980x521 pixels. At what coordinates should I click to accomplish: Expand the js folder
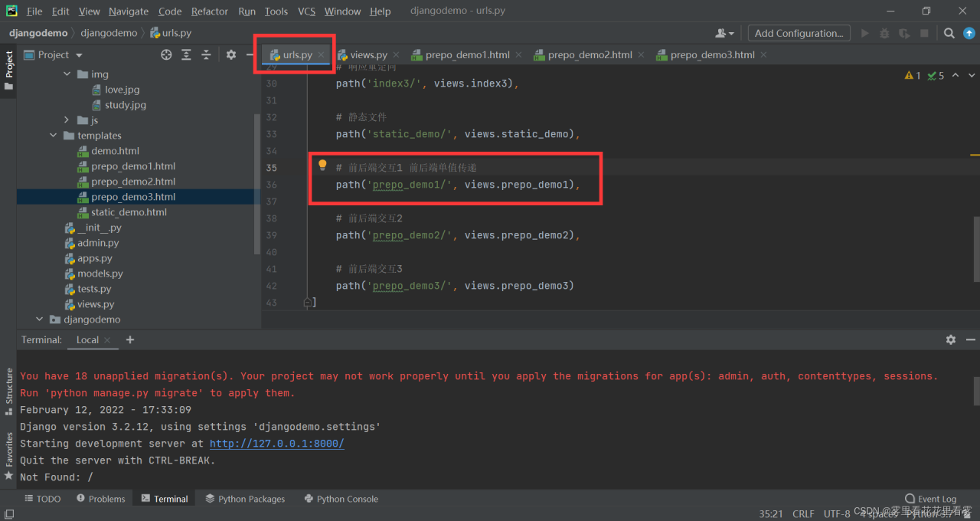[x=67, y=120]
